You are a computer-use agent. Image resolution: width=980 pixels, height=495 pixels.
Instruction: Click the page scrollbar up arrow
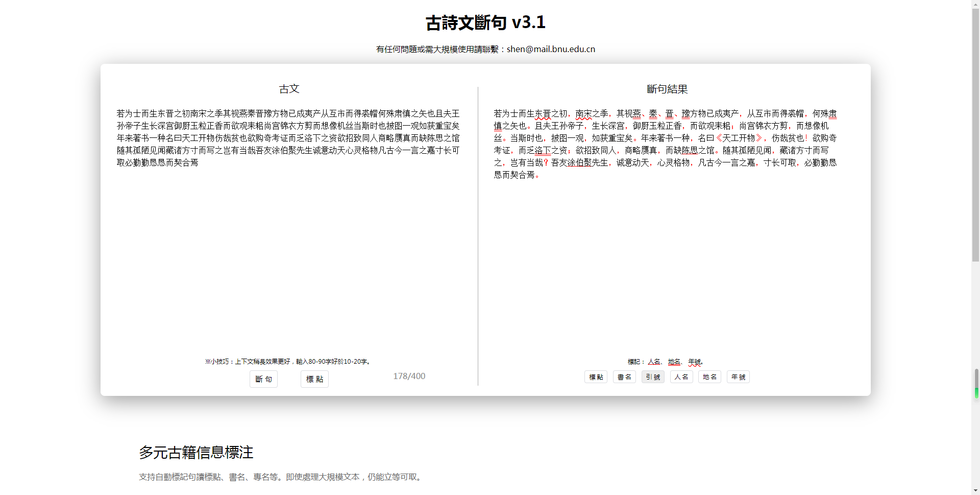tap(975, 4)
